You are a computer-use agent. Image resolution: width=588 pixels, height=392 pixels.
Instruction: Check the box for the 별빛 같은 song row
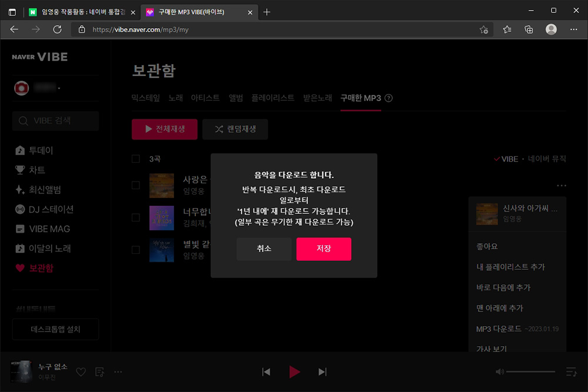[x=136, y=250]
